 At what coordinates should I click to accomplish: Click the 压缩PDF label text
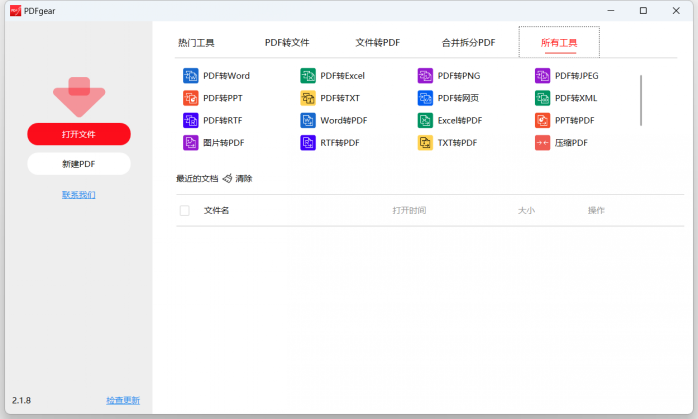tap(571, 142)
